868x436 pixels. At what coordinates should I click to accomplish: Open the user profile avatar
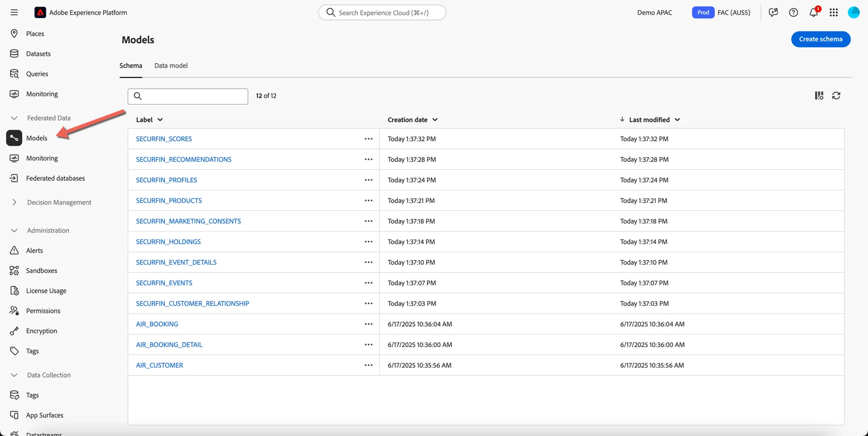[854, 13]
